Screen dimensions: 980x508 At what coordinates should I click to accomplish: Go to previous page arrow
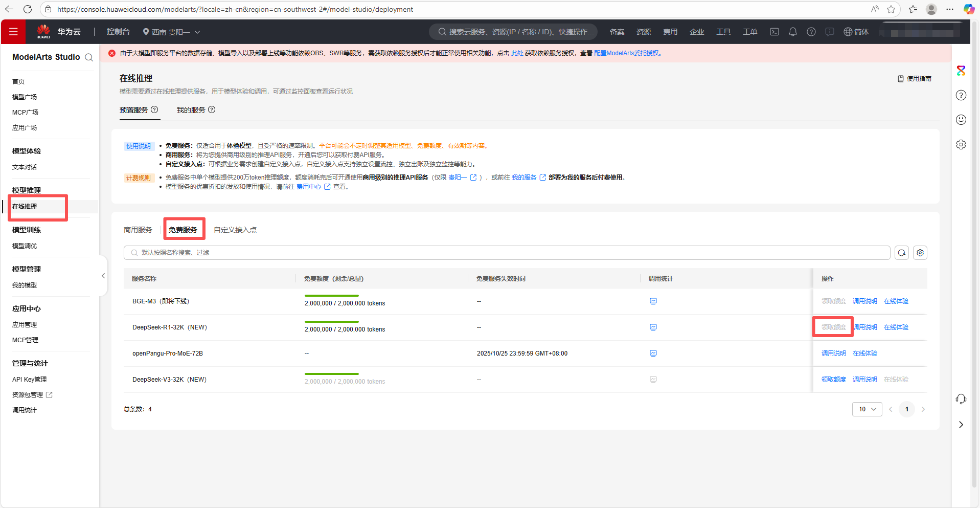891,409
